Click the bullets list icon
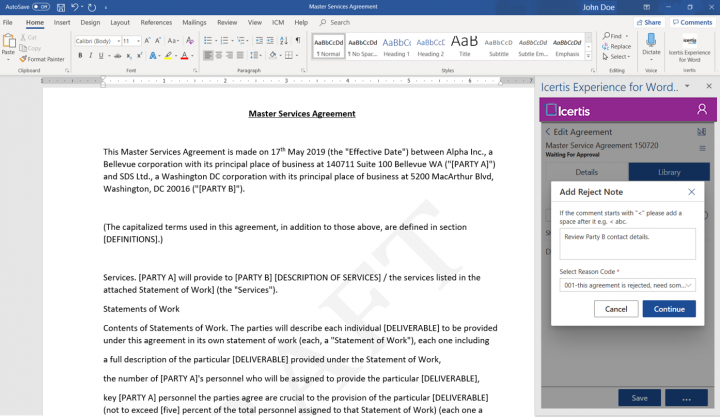The image size is (720, 418). [x=208, y=41]
